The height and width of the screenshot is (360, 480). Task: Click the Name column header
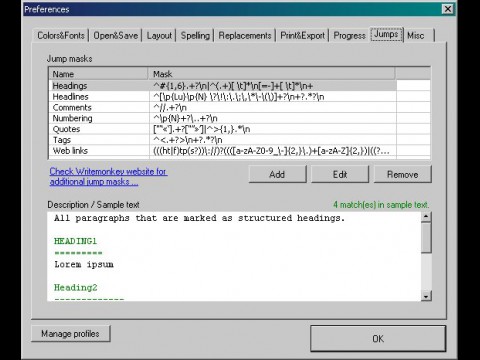[99, 74]
